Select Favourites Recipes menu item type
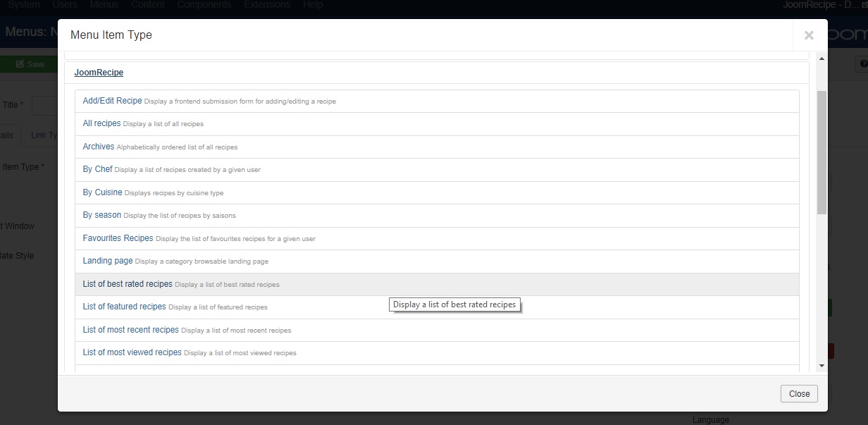 click(437, 238)
